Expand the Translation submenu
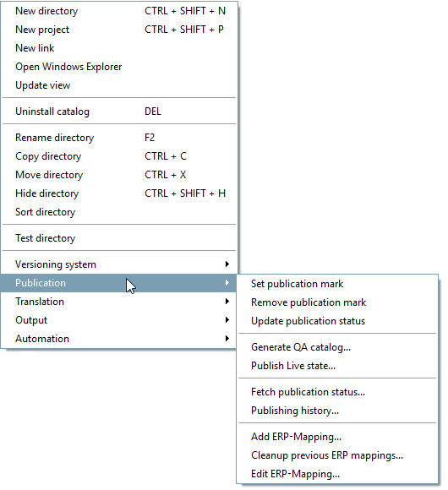Image resolution: width=448 pixels, height=490 pixels. coord(119,302)
